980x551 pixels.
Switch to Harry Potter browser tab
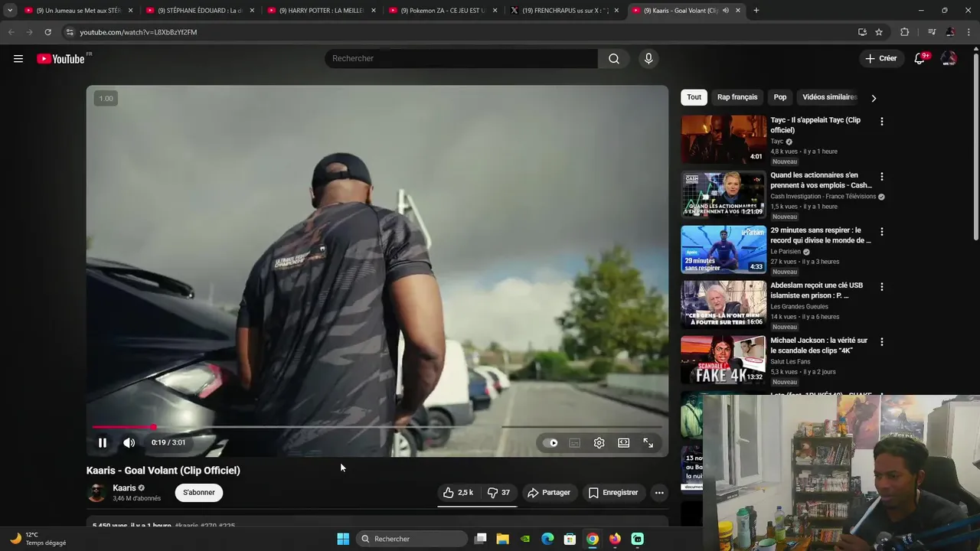(322, 11)
